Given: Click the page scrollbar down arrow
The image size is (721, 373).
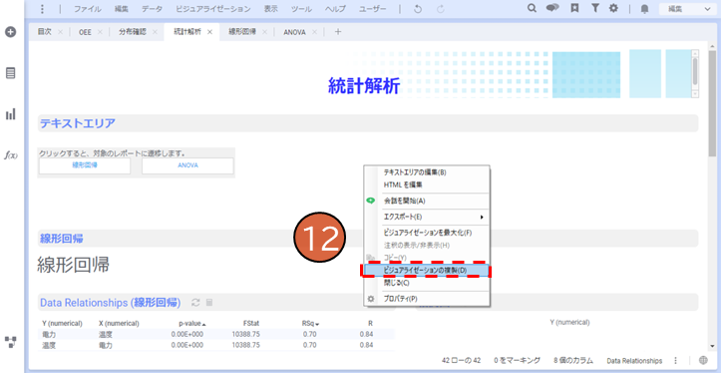Looking at the screenshot, I should point(712,346).
